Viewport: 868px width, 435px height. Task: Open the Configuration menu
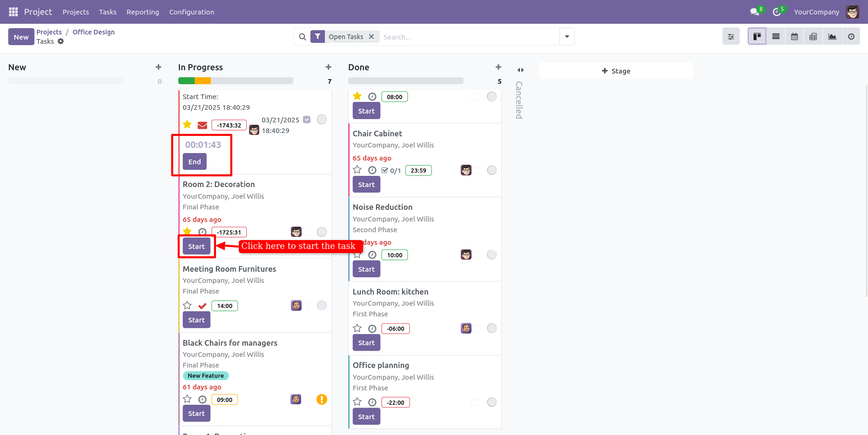pos(192,12)
